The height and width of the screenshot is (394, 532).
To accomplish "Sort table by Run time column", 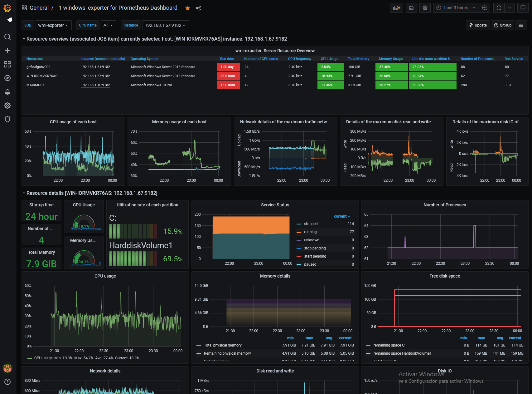I will [227, 59].
